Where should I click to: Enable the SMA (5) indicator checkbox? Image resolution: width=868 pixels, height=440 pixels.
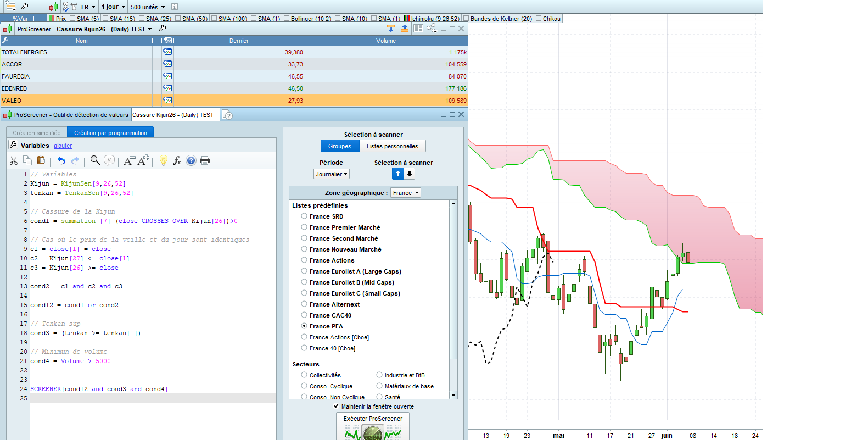pos(73,18)
